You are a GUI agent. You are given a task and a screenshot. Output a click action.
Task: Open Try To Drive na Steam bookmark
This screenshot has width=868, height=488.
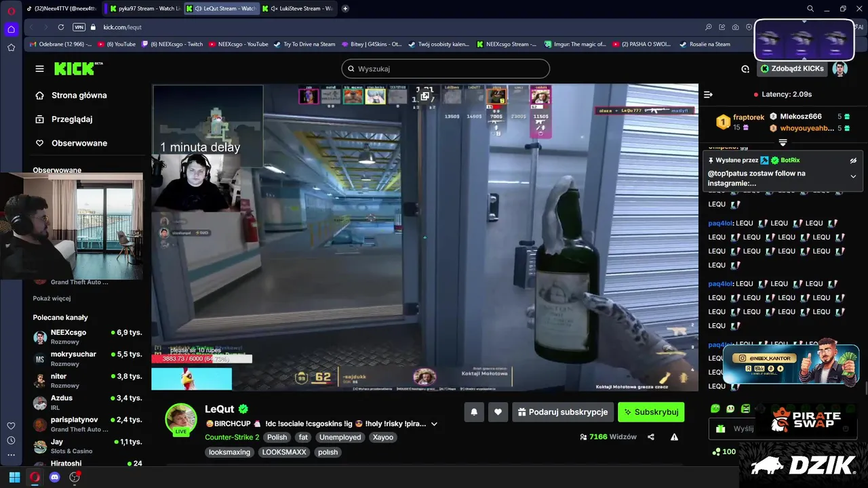coord(304,44)
